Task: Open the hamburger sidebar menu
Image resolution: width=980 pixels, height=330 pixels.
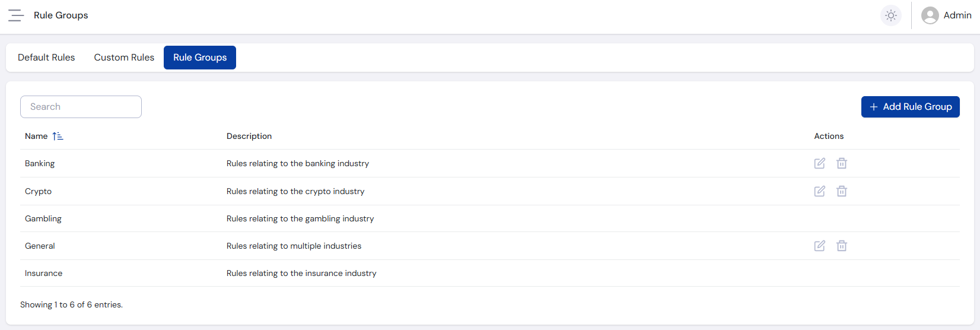Action: (x=16, y=15)
